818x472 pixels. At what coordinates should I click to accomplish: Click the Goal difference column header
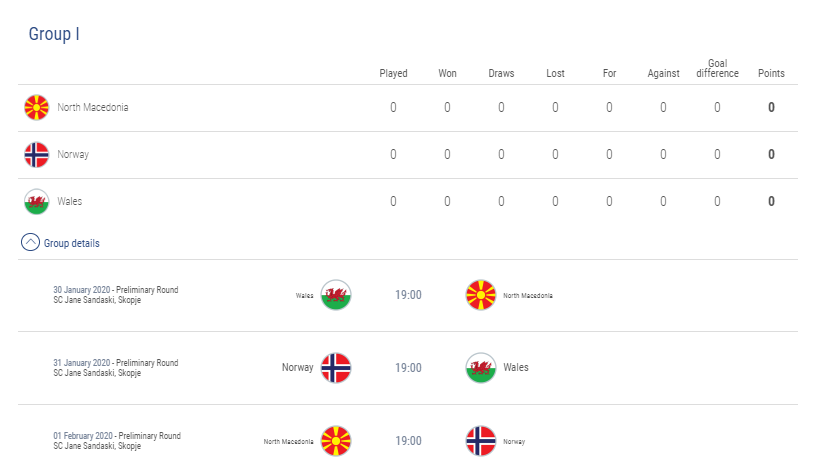pos(717,68)
